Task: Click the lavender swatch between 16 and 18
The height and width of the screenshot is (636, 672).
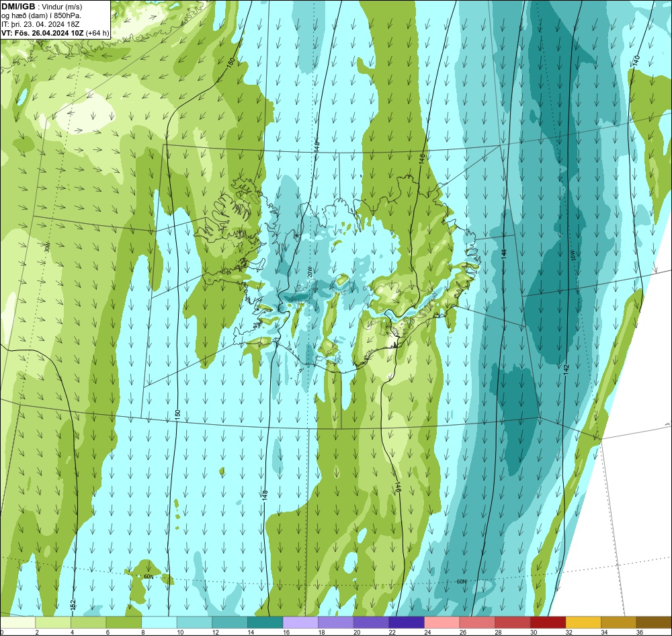Action: [x=300, y=623]
